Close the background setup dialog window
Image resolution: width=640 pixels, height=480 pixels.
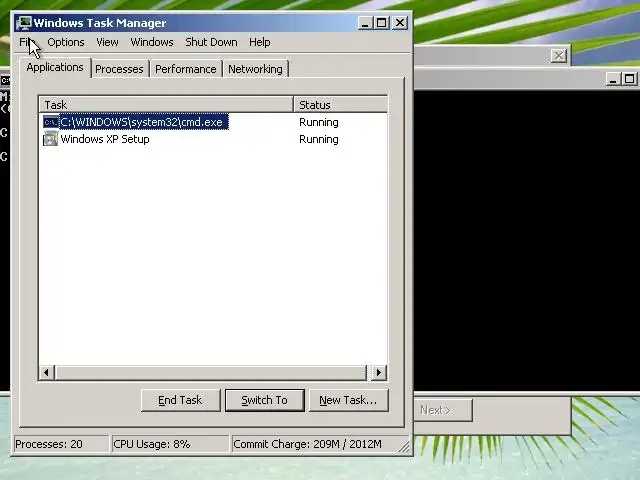[558, 56]
